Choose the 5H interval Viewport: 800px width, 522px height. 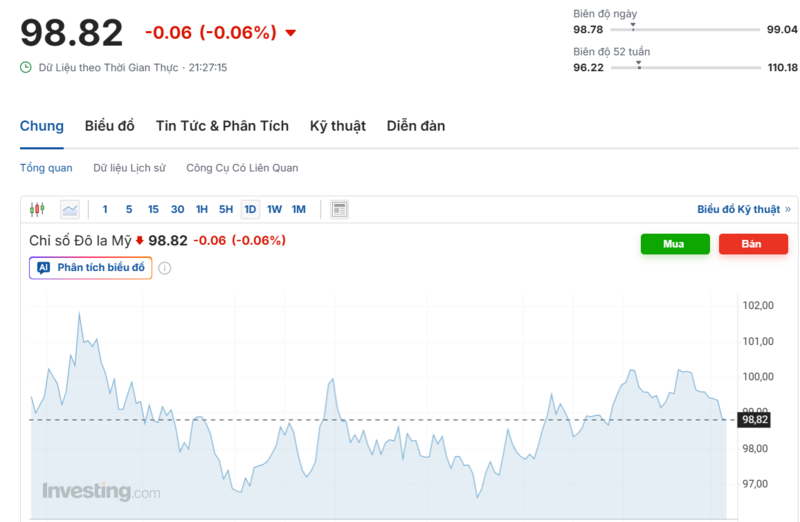tap(226, 209)
